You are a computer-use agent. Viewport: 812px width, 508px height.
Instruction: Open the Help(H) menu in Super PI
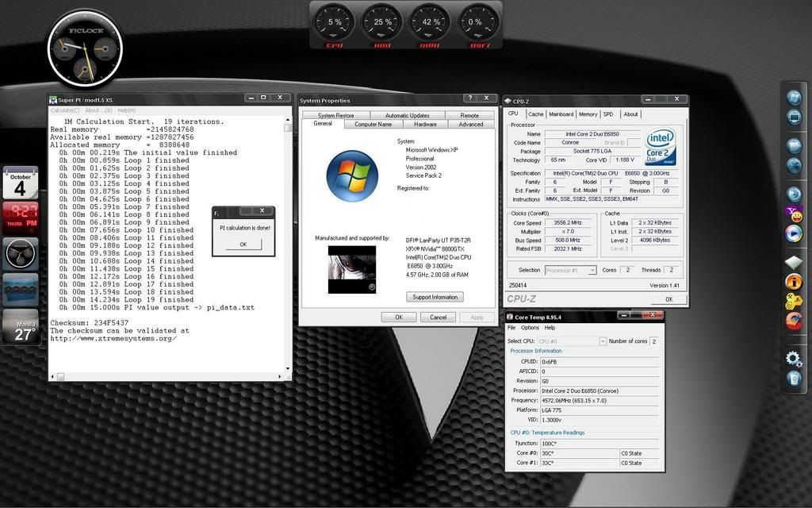coord(126,110)
